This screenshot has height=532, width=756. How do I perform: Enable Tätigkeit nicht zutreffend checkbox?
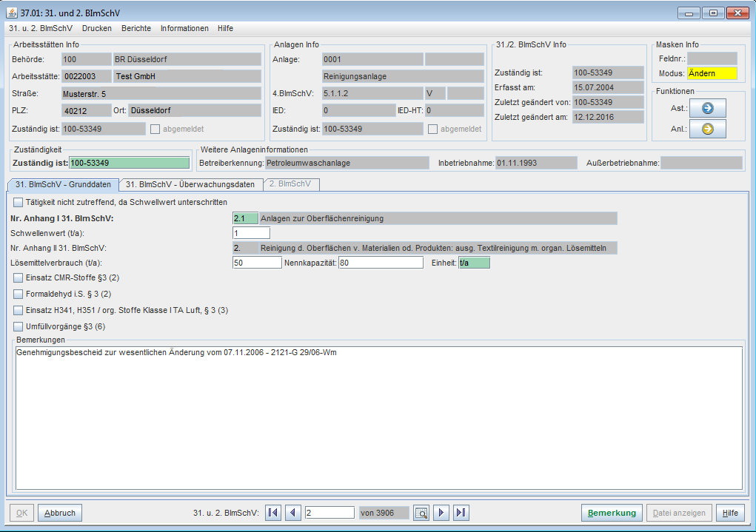pos(19,202)
